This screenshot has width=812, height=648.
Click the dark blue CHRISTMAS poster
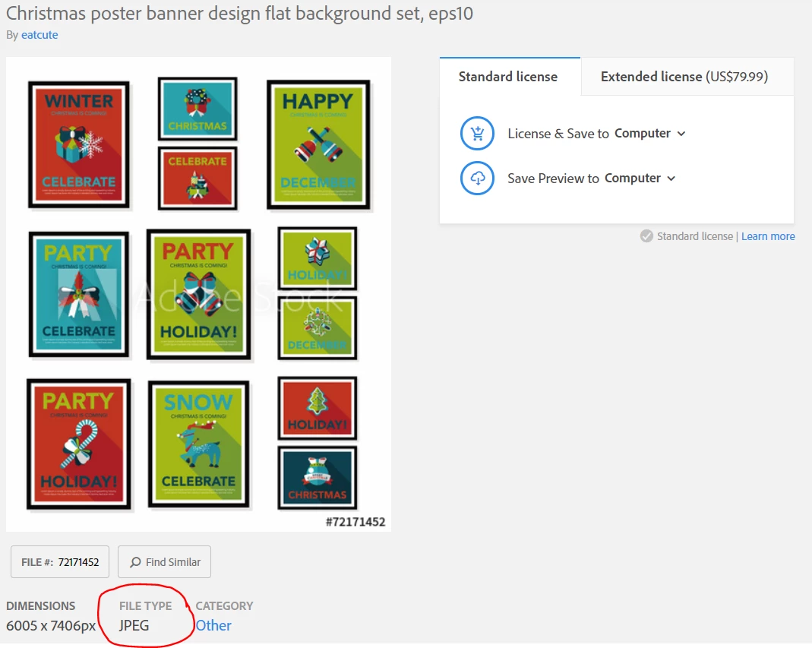318,478
